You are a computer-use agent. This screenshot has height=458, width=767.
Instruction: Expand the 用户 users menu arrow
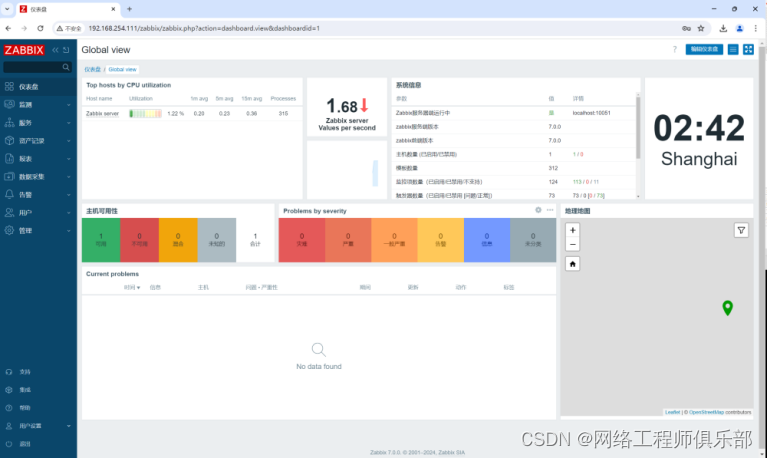point(68,213)
